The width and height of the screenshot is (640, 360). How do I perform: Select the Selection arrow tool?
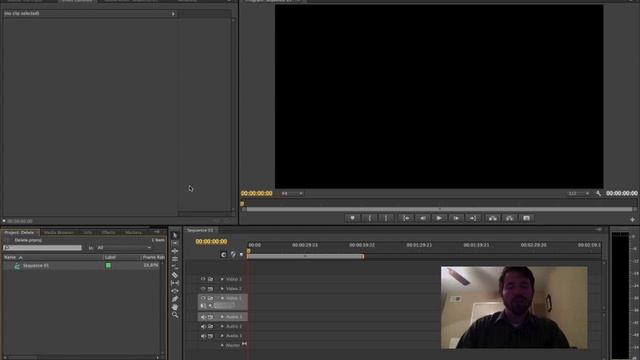click(x=175, y=236)
